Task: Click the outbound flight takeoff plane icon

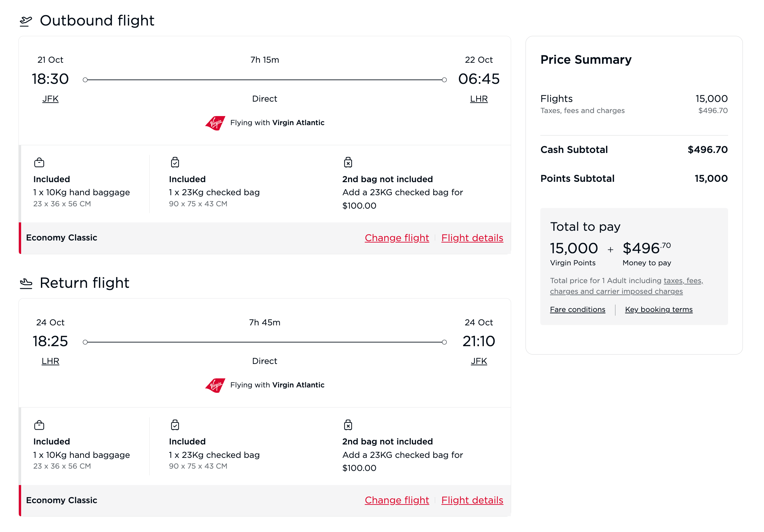Action: click(26, 21)
